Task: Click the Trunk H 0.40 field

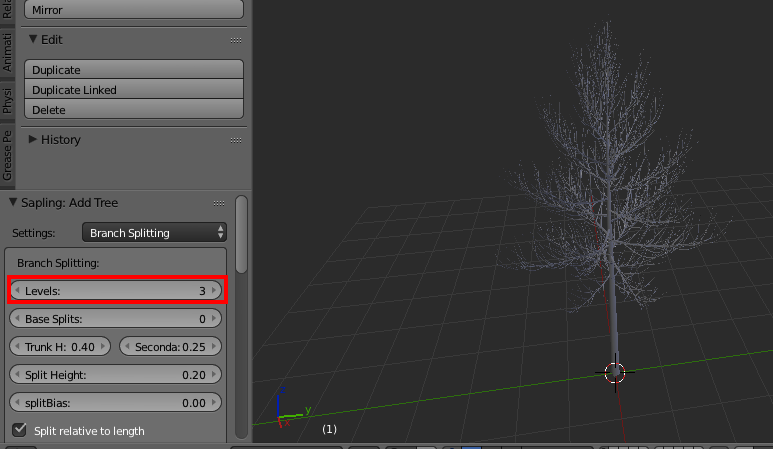Action: [x=60, y=346]
